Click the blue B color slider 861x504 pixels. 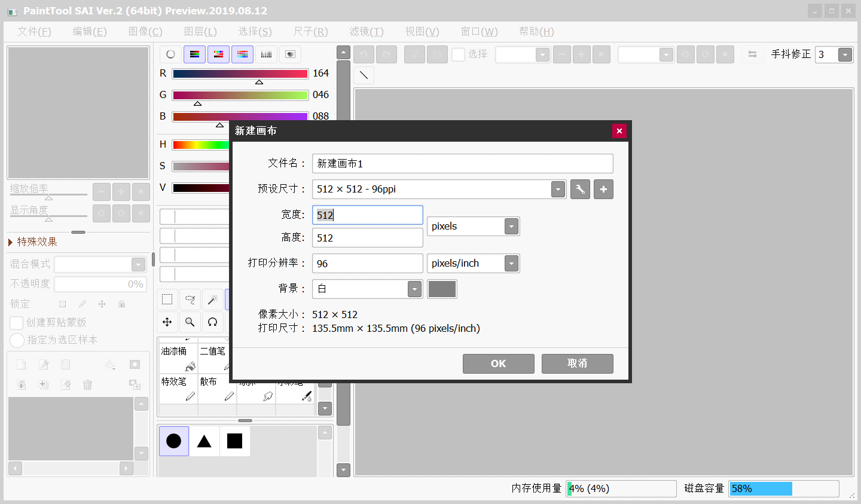pos(240,117)
